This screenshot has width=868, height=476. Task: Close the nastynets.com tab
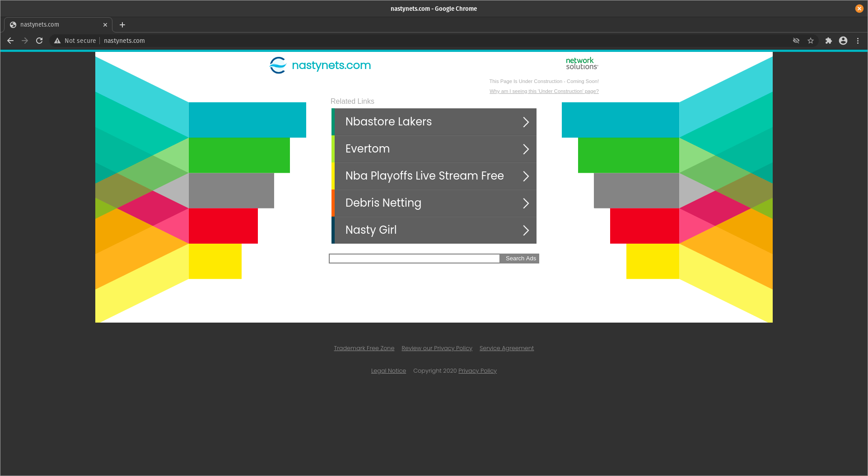pyautogui.click(x=105, y=25)
